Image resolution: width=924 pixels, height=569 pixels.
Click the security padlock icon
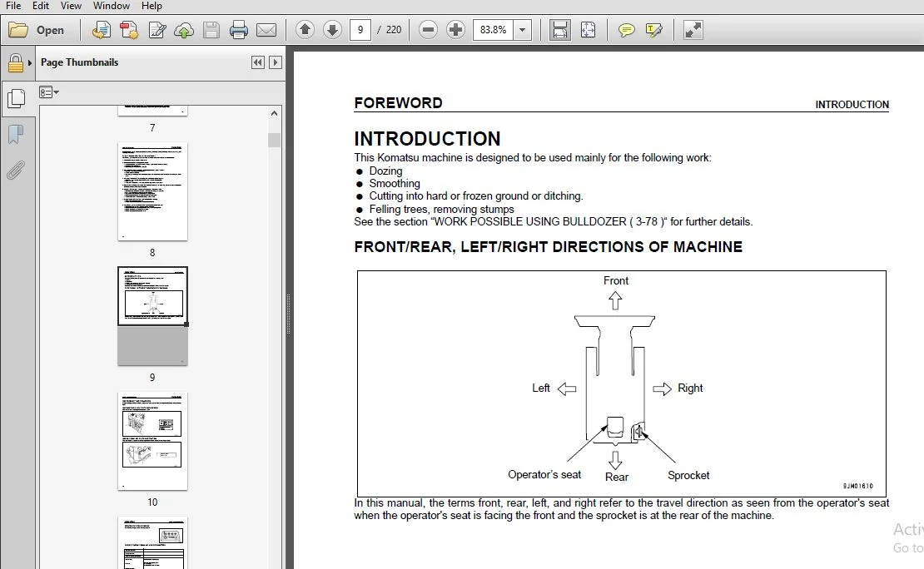click(16, 63)
